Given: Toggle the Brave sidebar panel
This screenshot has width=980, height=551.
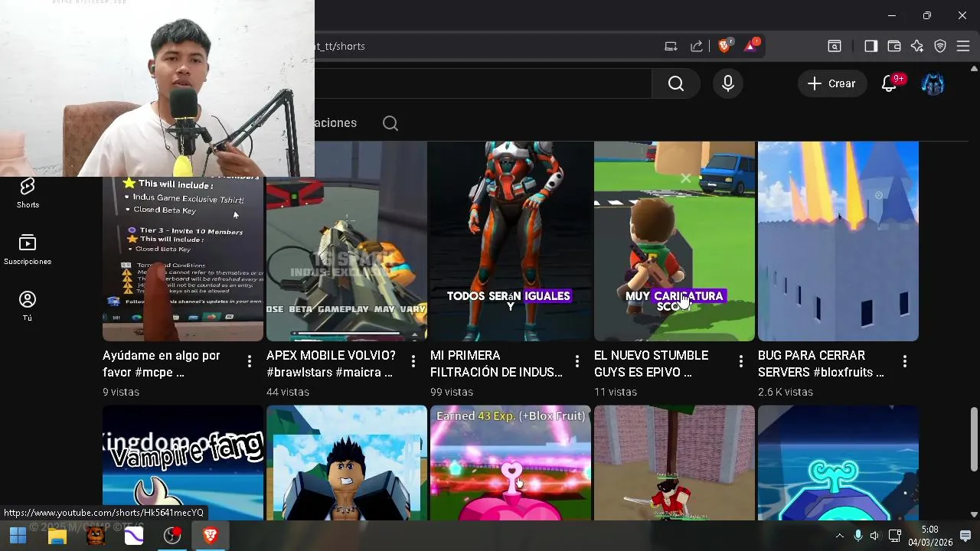Looking at the screenshot, I should (x=871, y=46).
